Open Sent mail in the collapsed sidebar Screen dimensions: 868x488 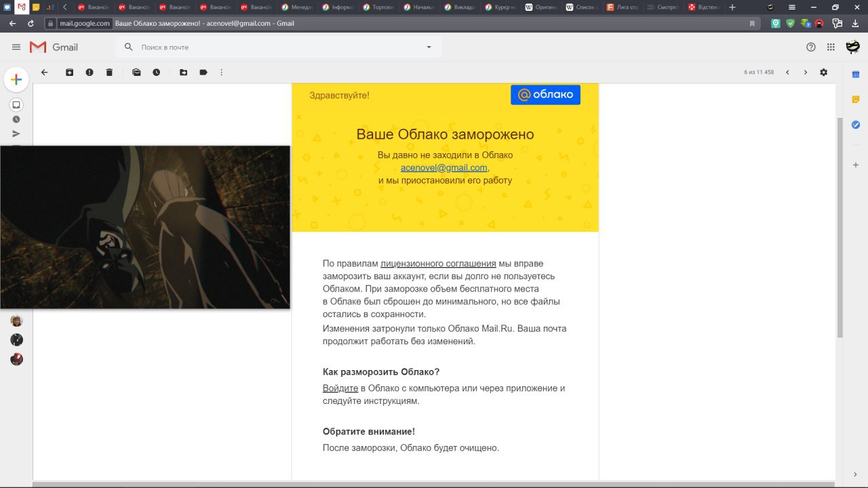pyautogui.click(x=16, y=134)
